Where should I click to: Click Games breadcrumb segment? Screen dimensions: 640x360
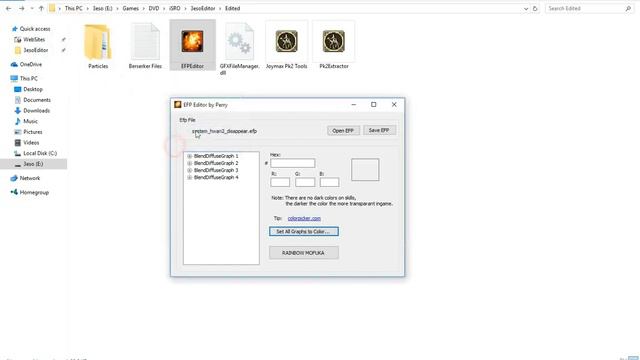pyautogui.click(x=131, y=8)
